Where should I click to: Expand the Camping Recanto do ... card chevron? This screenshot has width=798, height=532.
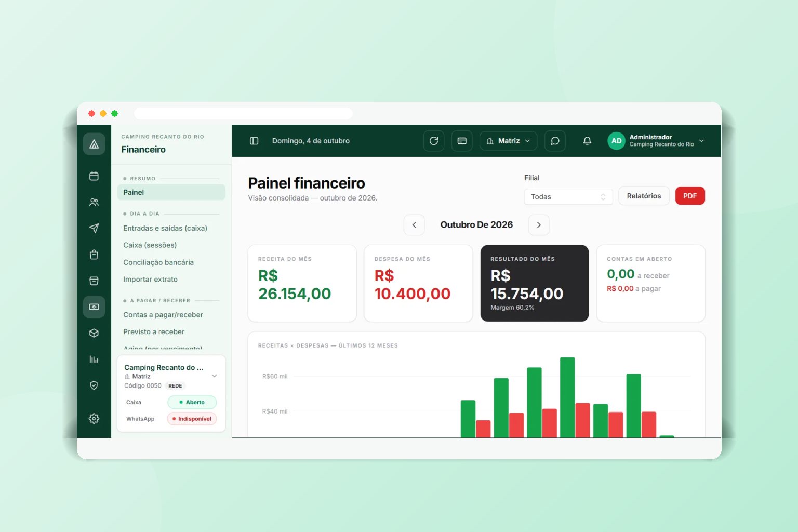(215, 376)
